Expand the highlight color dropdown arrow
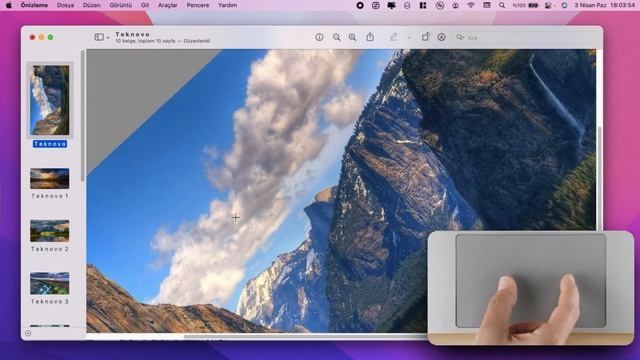 pyautogui.click(x=409, y=38)
